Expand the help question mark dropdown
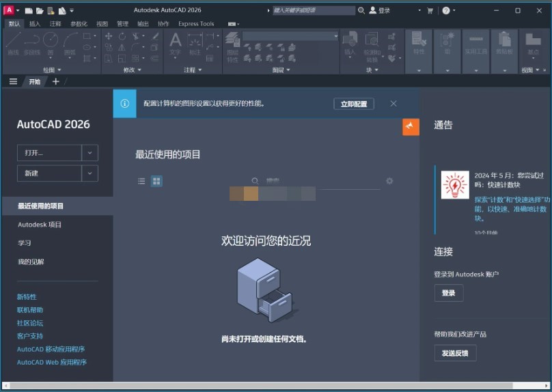Image resolution: width=552 pixels, height=392 pixels. coord(454,10)
